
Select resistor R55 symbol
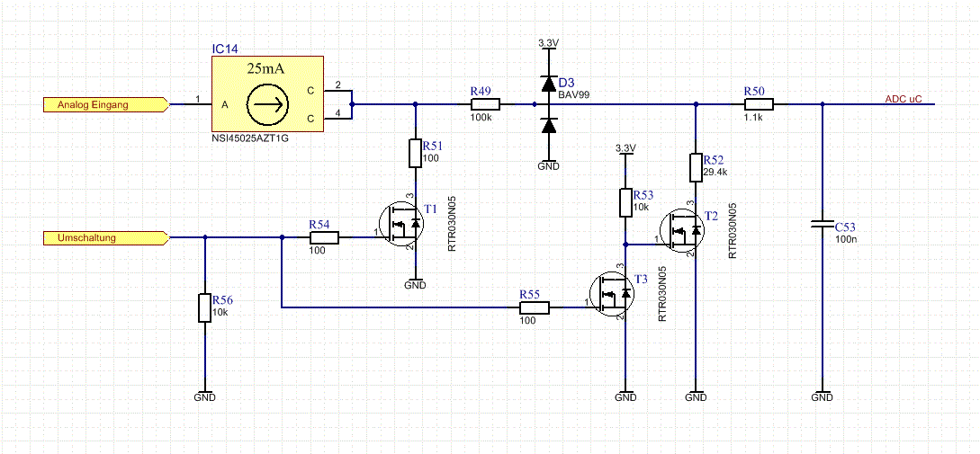click(535, 307)
